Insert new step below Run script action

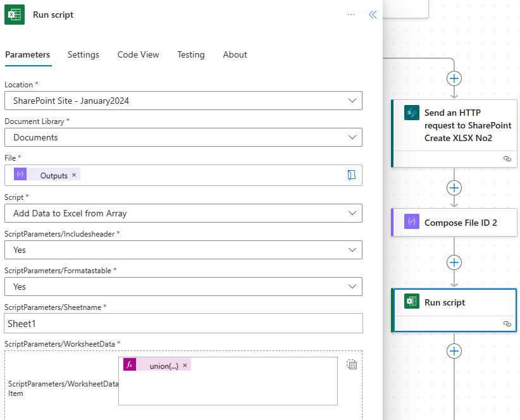(454, 351)
